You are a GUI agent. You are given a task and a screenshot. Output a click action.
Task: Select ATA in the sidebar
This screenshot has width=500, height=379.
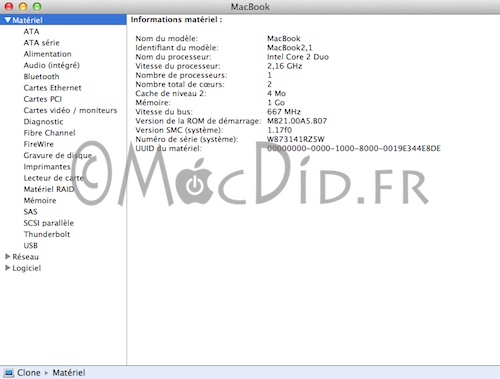(31, 31)
